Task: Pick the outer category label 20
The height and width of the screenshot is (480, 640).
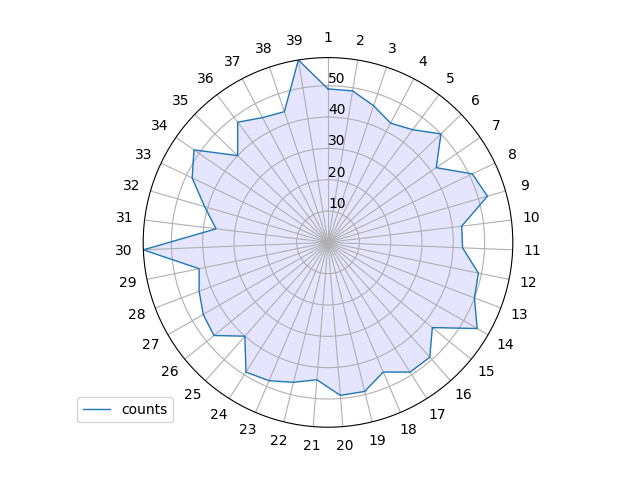Action: click(344, 445)
